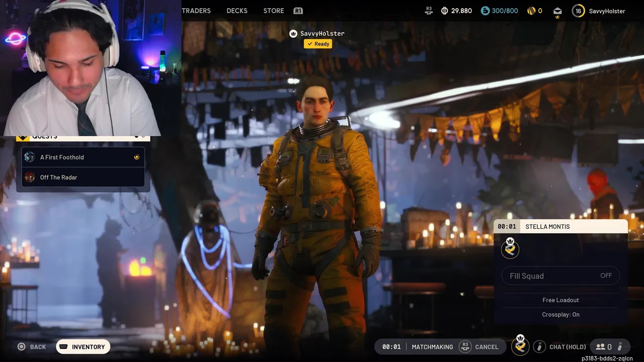Click the remote icon beside party count
Viewport: 644px width, 362px height.
pyautogui.click(x=620, y=346)
